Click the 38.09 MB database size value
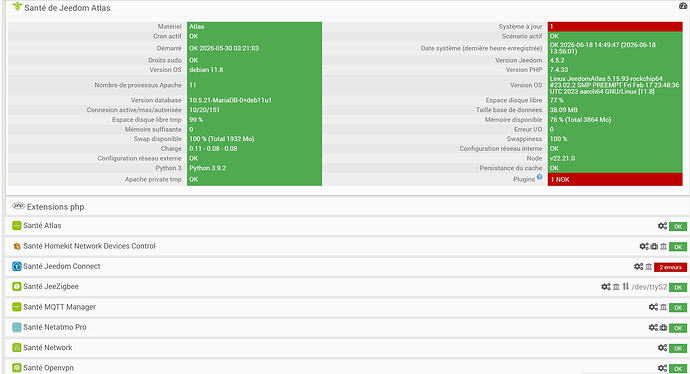 pyautogui.click(x=564, y=110)
